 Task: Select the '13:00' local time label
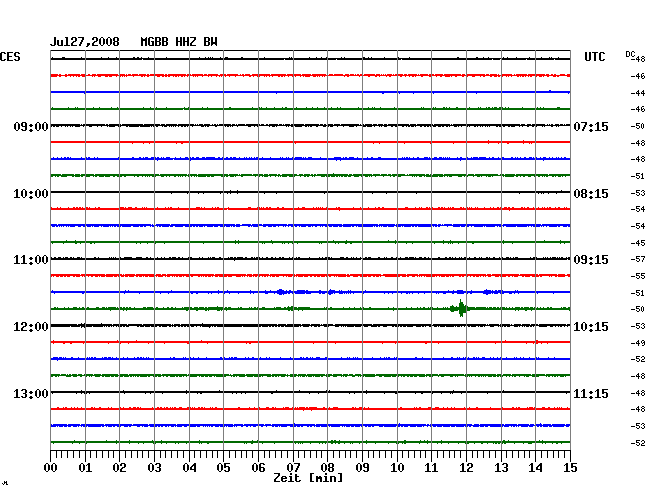[x=31, y=393]
